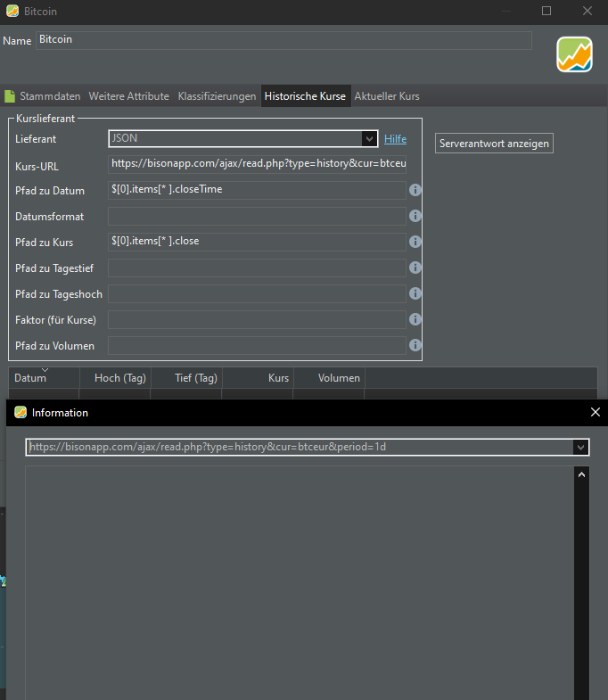The image size is (608, 700).
Task: Click info icon next to Faktor (für Kurse)
Action: [x=415, y=319]
